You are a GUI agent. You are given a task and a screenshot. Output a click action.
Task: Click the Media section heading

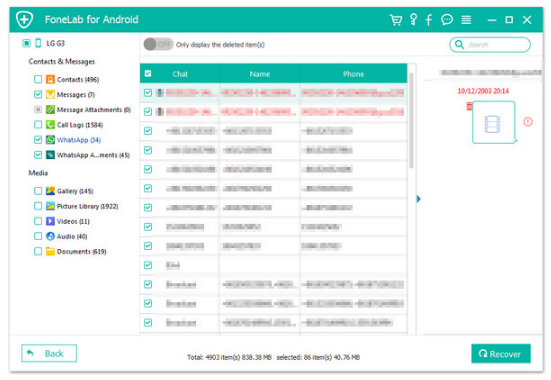(x=38, y=173)
